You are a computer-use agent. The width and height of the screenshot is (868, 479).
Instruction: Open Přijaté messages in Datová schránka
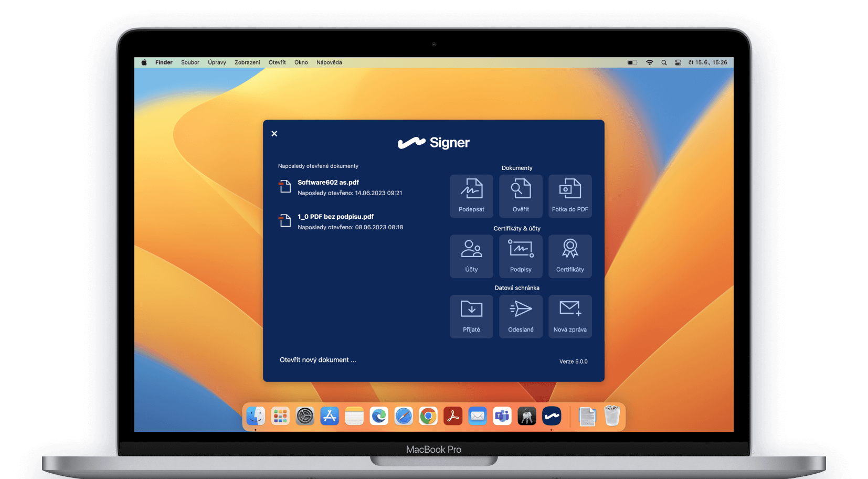[x=471, y=316]
